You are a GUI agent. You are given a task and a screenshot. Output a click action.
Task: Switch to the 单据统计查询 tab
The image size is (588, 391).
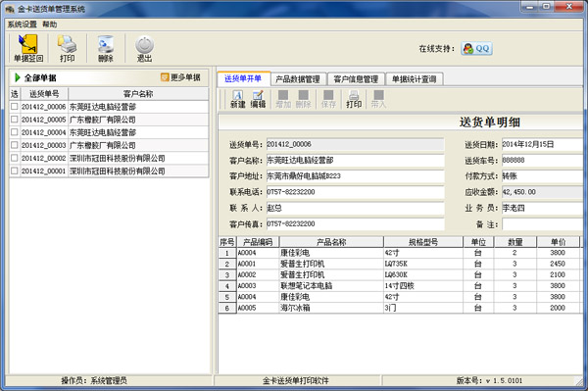coord(414,79)
